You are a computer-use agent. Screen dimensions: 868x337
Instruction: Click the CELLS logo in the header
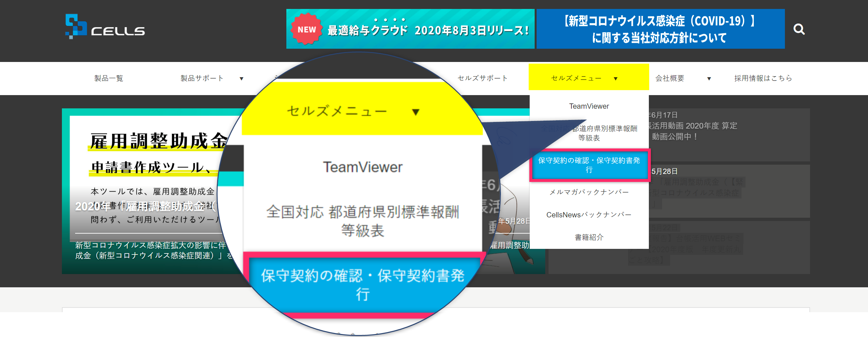(x=105, y=26)
